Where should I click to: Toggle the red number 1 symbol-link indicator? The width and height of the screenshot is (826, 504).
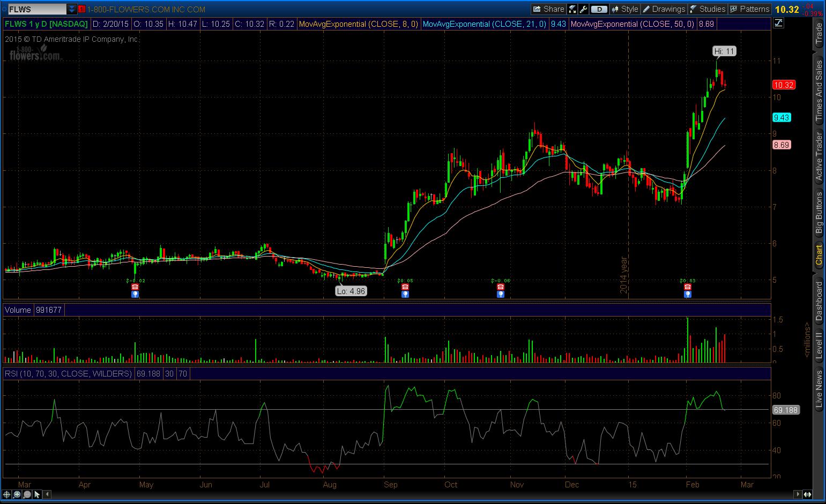coord(81,9)
